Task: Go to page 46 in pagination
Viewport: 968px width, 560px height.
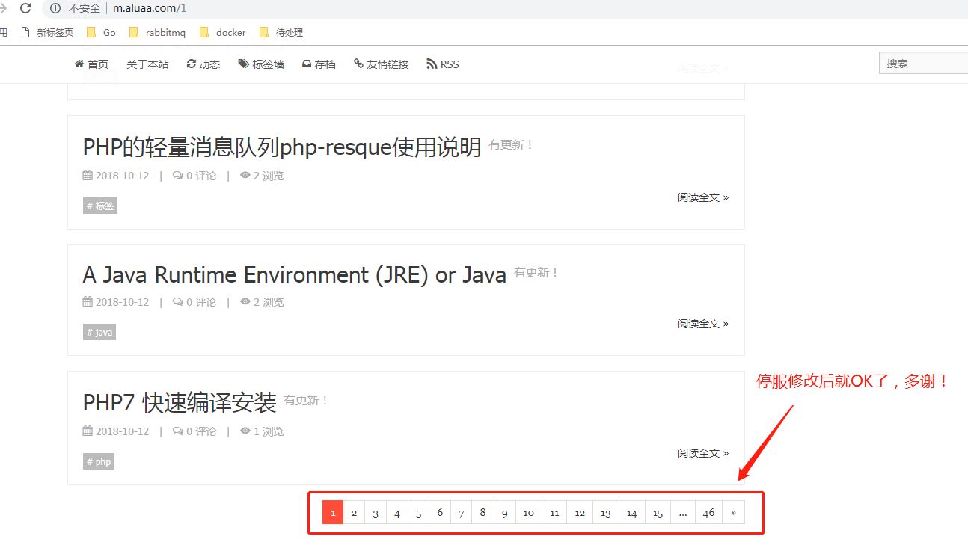Action: [x=708, y=513]
